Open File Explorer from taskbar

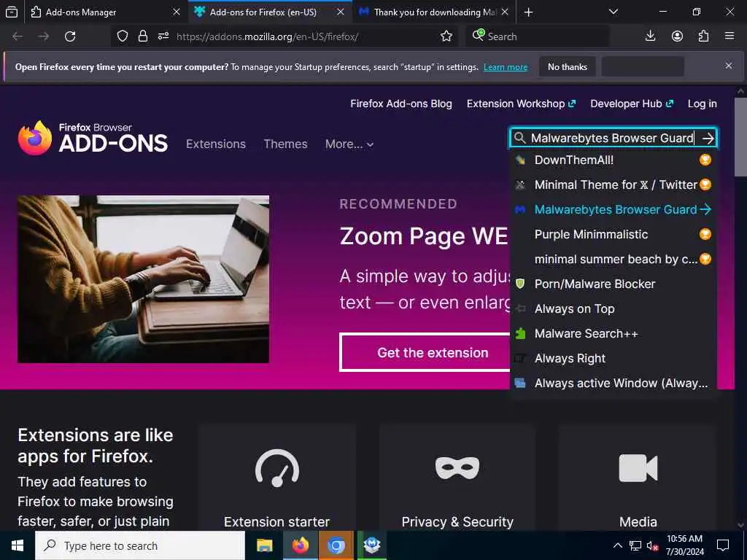tap(264, 545)
